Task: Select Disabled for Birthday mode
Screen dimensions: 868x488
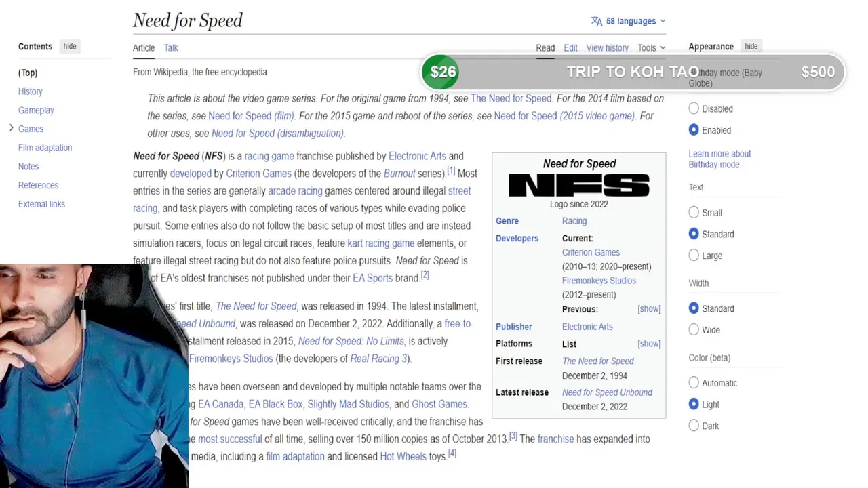Action: [694, 108]
